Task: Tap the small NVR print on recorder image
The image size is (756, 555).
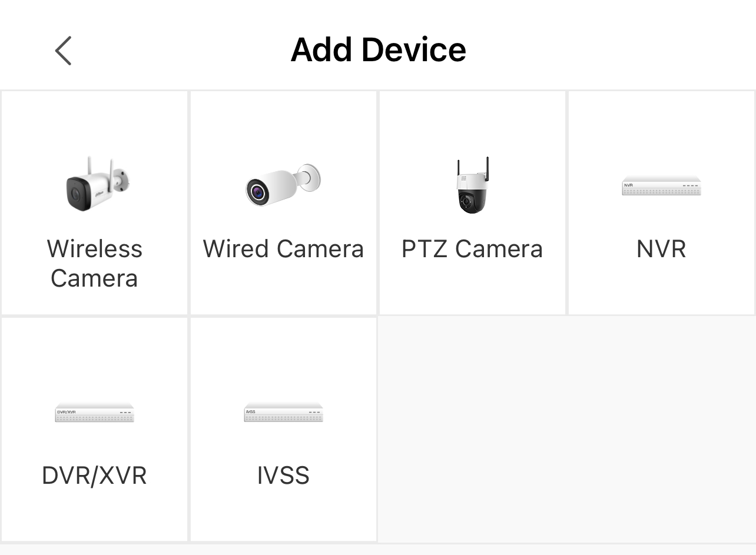Action: pos(628,185)
